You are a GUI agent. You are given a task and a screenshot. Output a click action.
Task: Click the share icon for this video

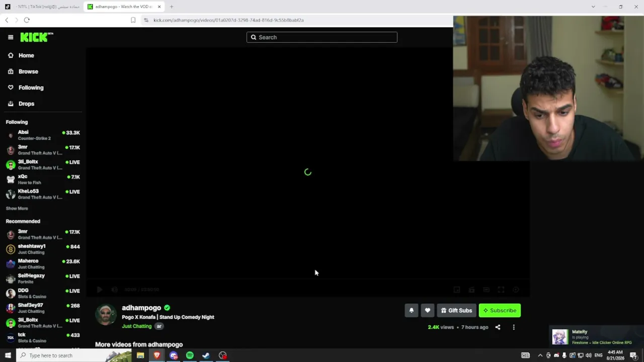[x=498, y=327]
